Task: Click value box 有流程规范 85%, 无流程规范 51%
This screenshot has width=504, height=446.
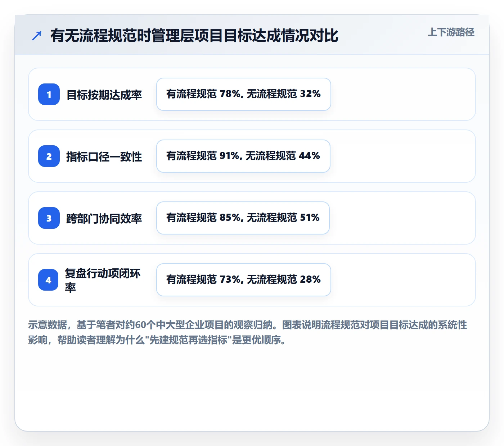Action: [x=243, y=218]
